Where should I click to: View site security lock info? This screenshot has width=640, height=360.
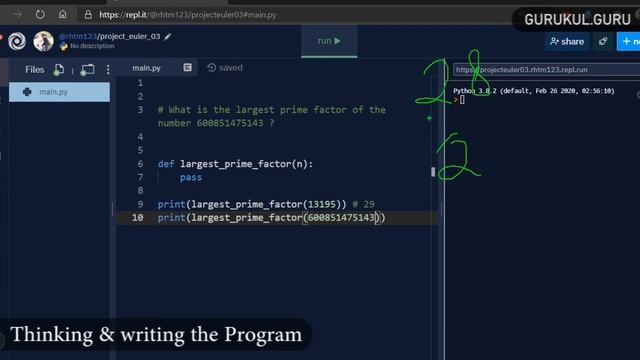click(88, 15)
